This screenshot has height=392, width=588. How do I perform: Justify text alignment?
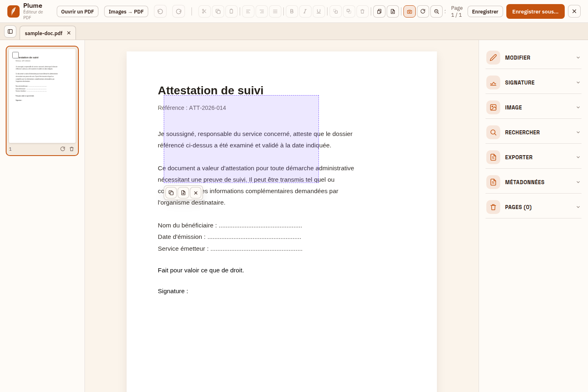[x=275, y=11]
